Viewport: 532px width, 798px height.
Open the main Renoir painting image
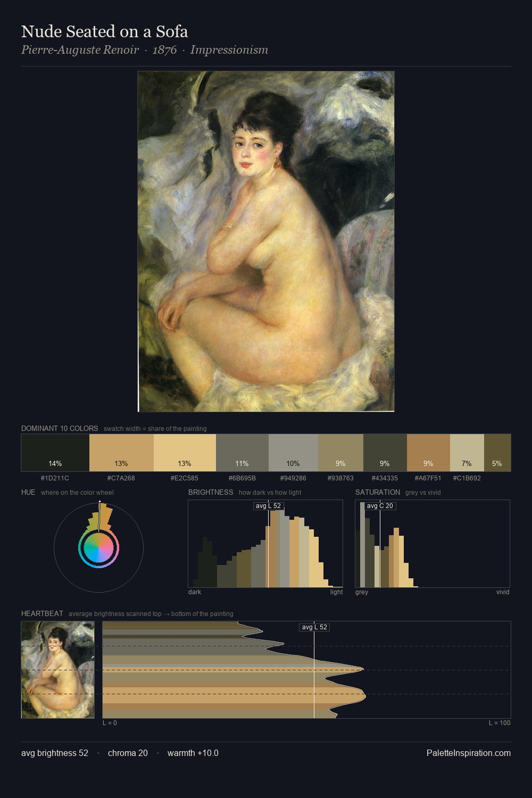(x=266, y=242)
